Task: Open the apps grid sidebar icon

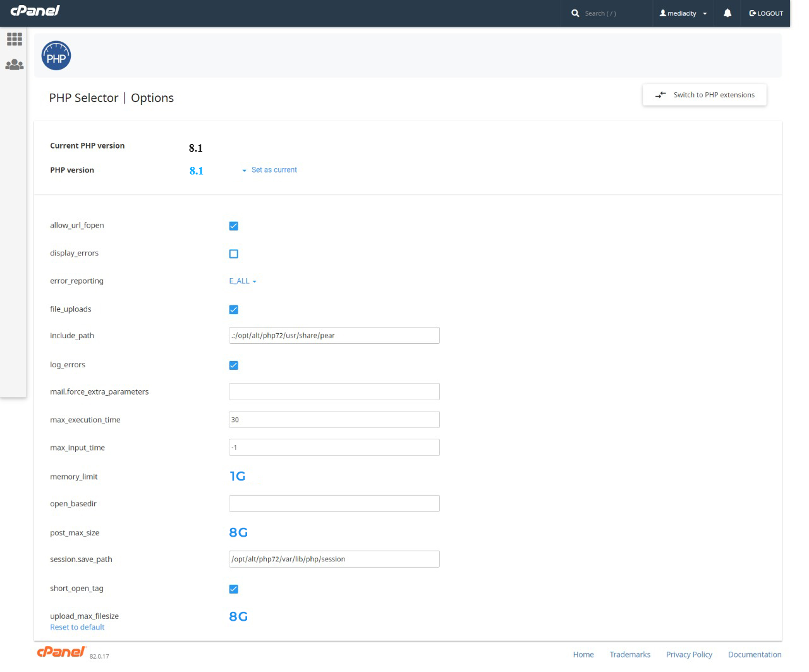Action: tap(15, 39)
